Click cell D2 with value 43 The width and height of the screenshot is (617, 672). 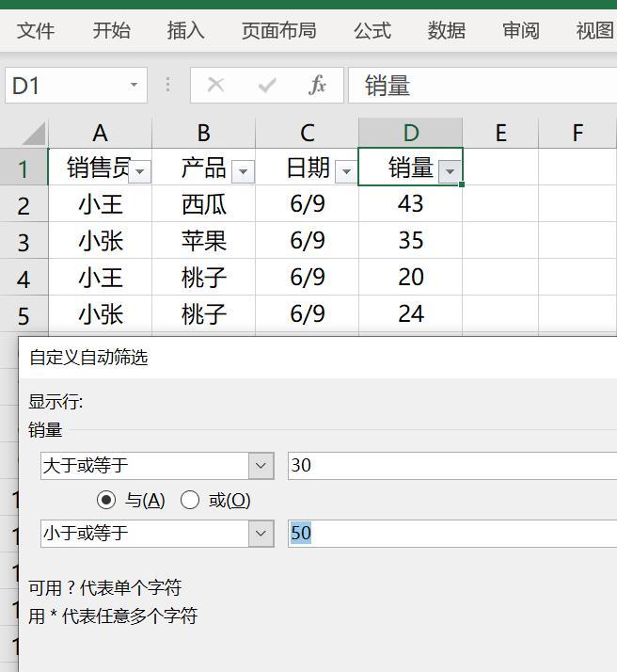coord(411,204)
